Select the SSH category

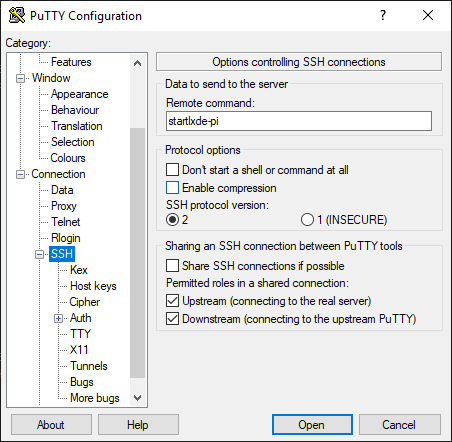[62, 254]
